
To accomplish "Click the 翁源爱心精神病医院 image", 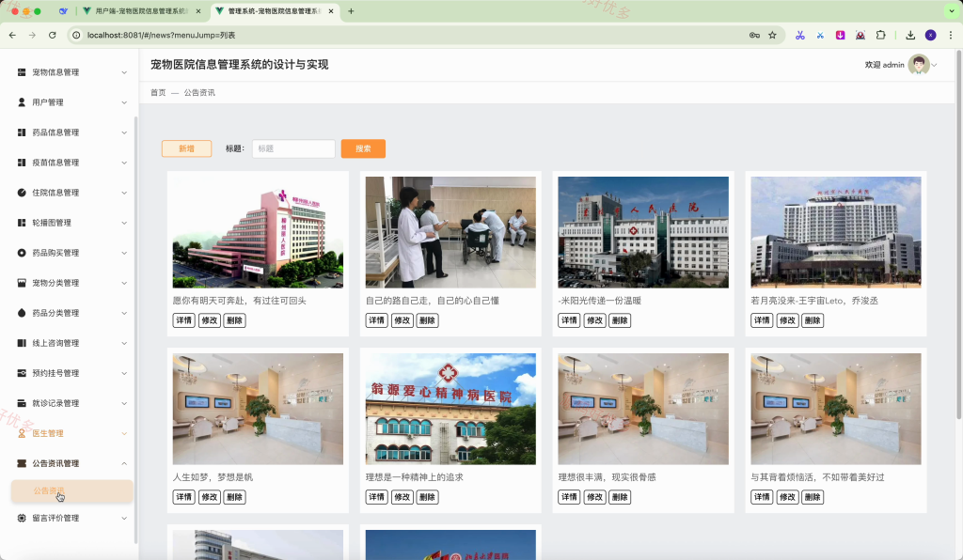I will pyautogui.click(x=450, y=409).
